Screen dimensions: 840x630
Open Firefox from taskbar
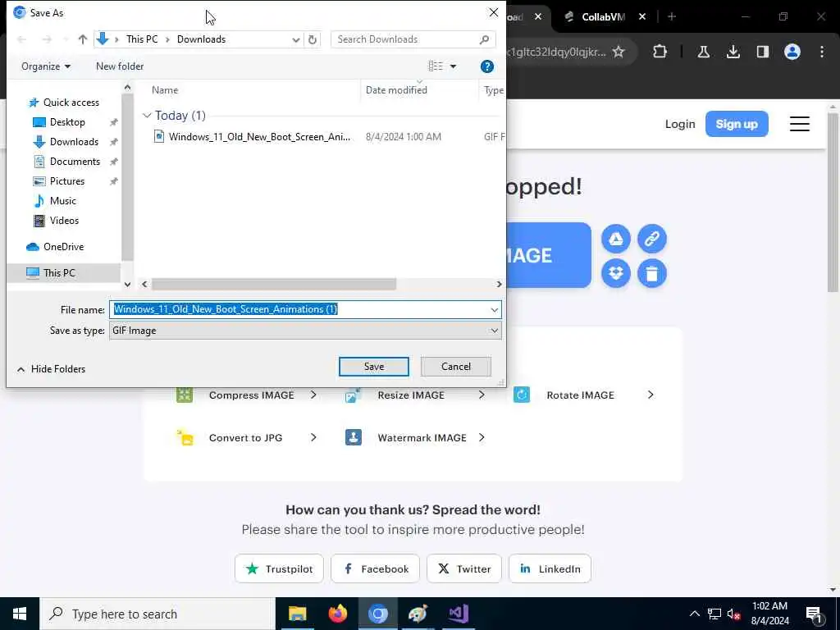click(337, 614)
